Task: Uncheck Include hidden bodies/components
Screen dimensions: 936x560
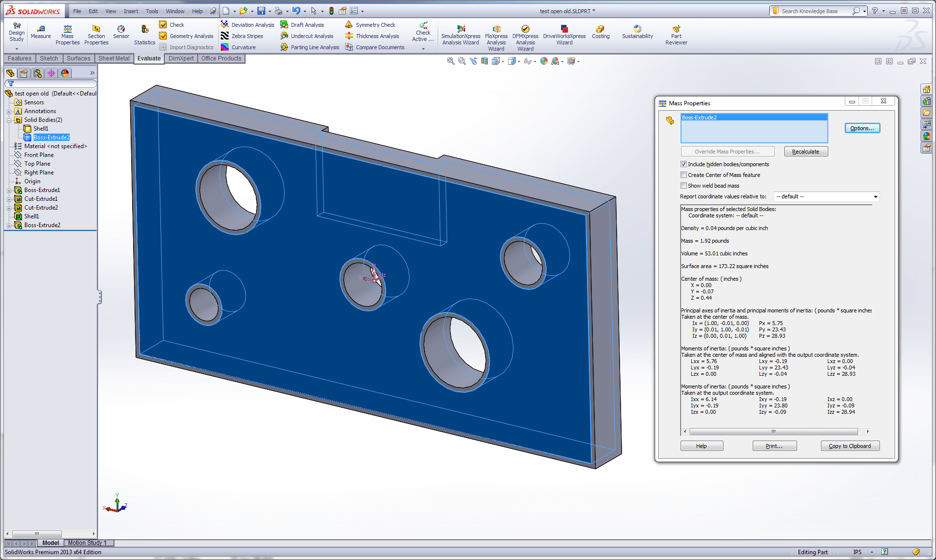Action: (683, 164)
